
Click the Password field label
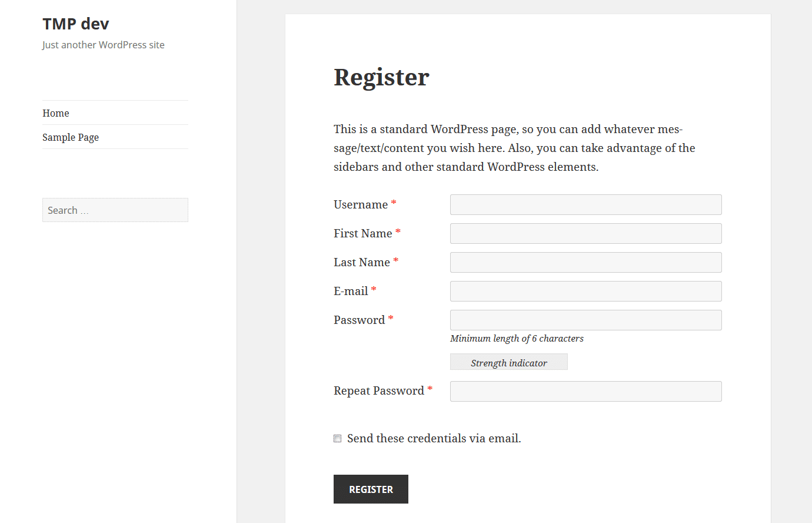pos(359,320)
